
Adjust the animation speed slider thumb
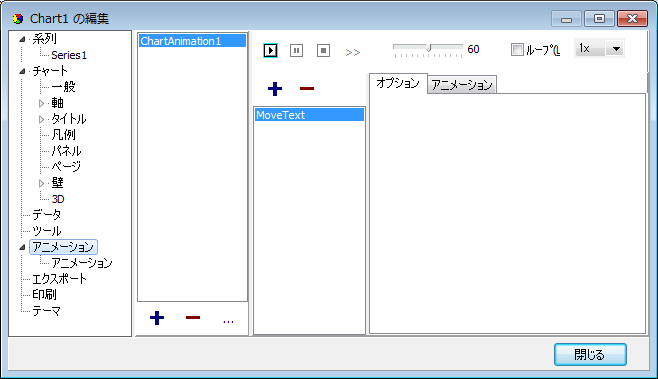[x=428, y=48]
